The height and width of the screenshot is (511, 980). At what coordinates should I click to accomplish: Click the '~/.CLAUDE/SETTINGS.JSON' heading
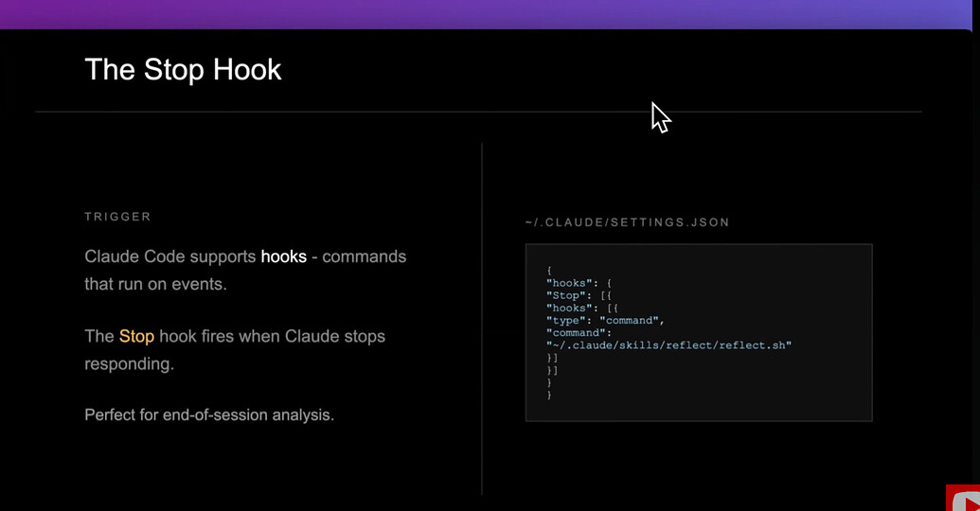628,222
